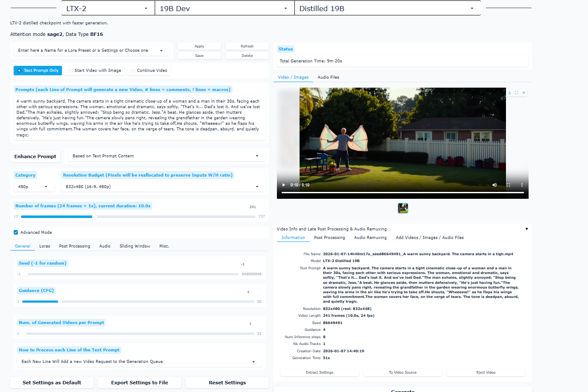Viewport: 588px width, 392px height.
Task: Open the Lora Preset or Settings dropdown
Action: [x=91, y=50]
